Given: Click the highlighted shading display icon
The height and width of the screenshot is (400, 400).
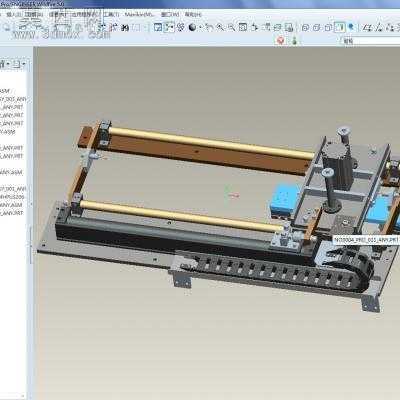Looking at the screenshot, I should coord(340,27).
